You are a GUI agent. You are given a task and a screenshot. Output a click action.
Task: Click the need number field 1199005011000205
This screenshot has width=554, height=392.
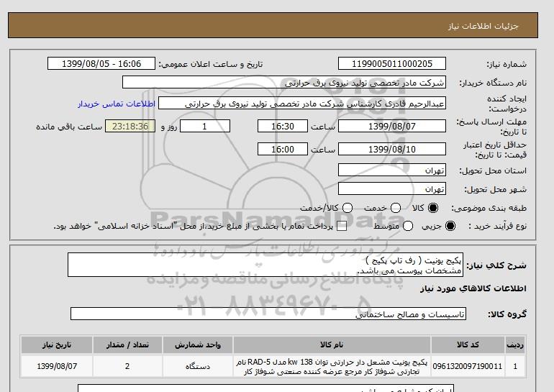[392, 63]
